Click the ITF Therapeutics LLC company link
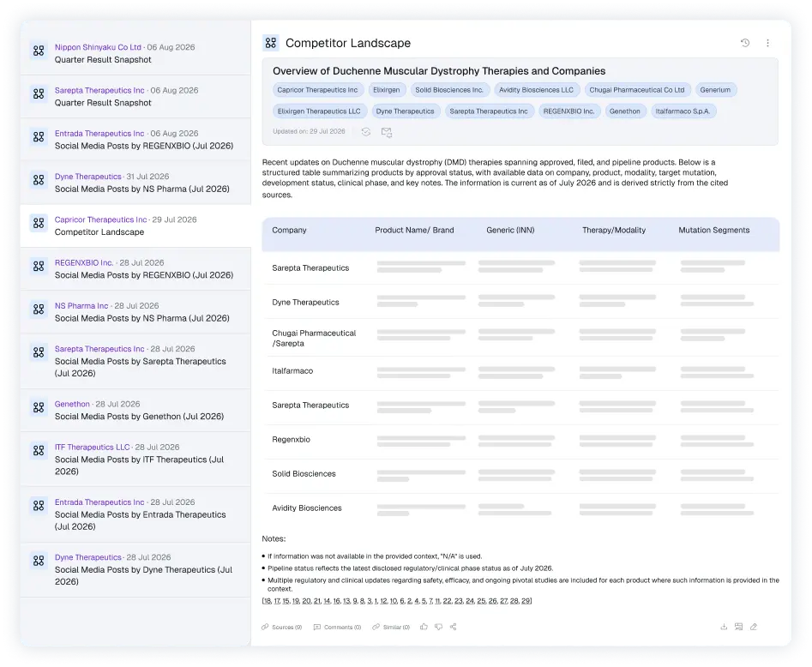This screenshot has width=812, height=667. (93, 448)
